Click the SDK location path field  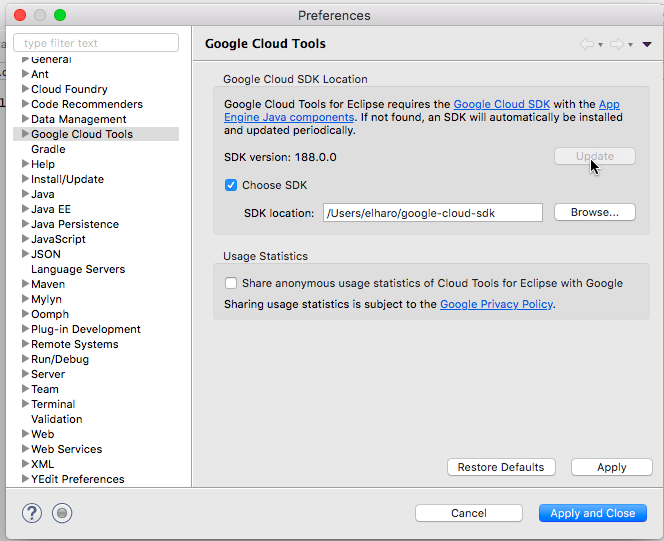(433, 213)
